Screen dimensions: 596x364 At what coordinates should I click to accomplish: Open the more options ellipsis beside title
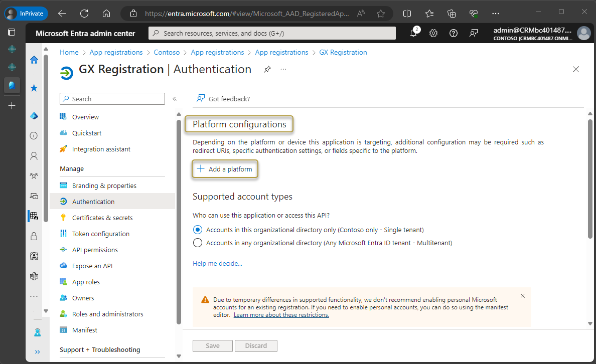pos(283,69)
